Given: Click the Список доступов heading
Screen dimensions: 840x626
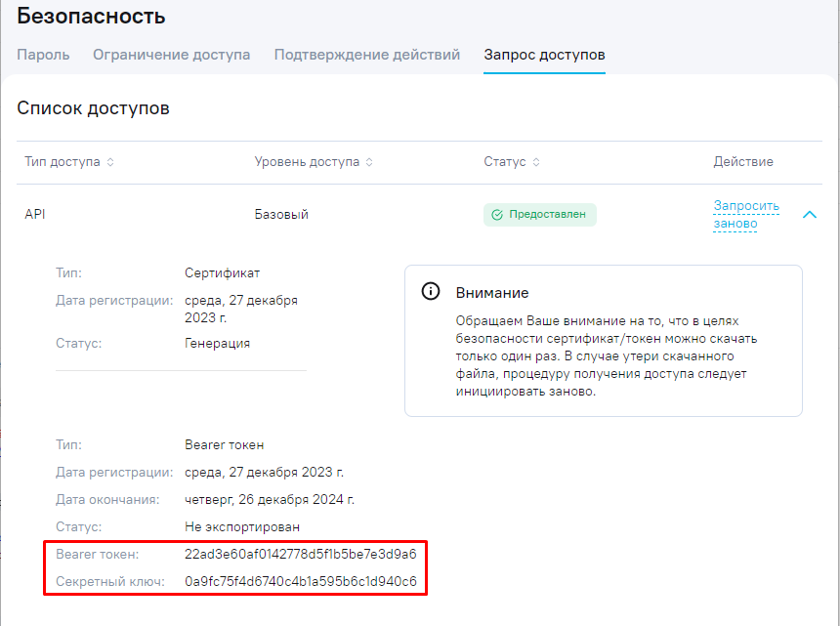Looking at the screenshot, I should coord(94,107).
